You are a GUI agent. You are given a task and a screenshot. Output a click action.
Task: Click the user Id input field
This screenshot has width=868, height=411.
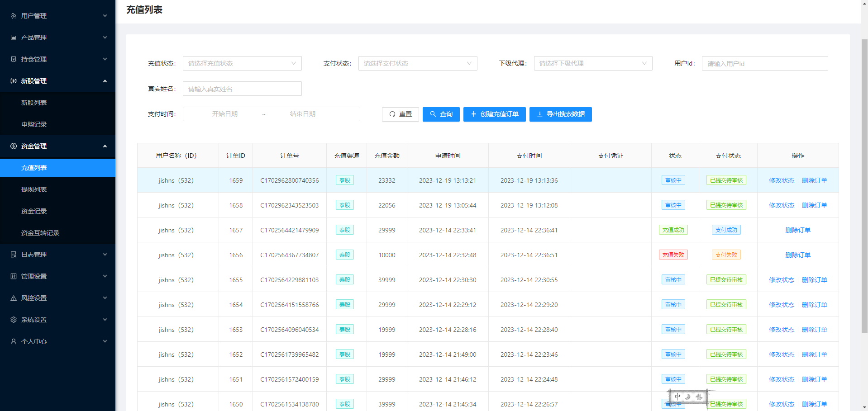(764, 63)
